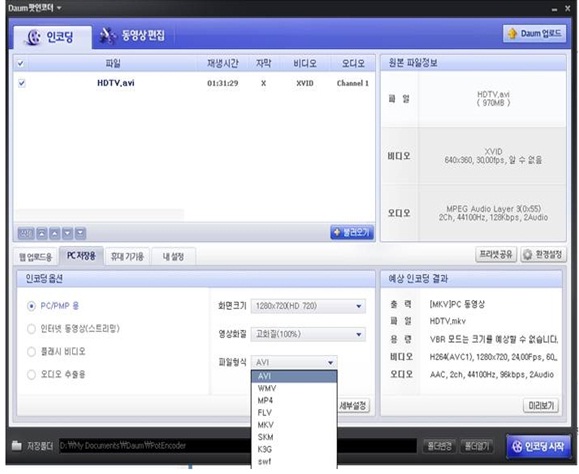Viewport: 579px width, 474px height.
Task: Move file down one position
Action: click(x=68, y=233)
